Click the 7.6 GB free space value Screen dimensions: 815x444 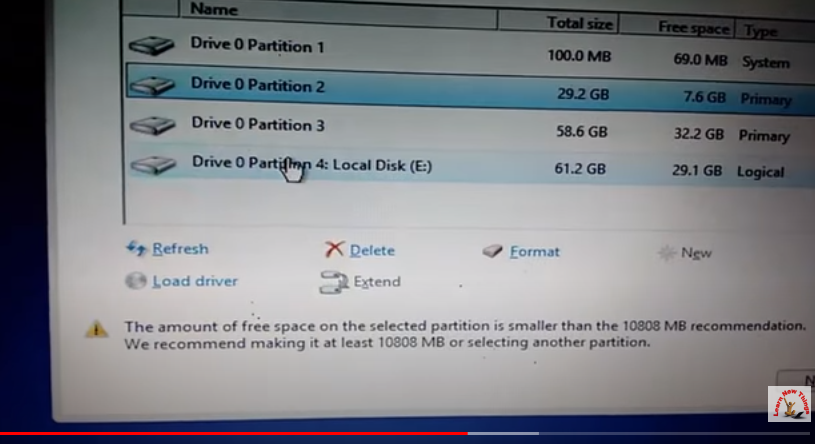(704, 97)
